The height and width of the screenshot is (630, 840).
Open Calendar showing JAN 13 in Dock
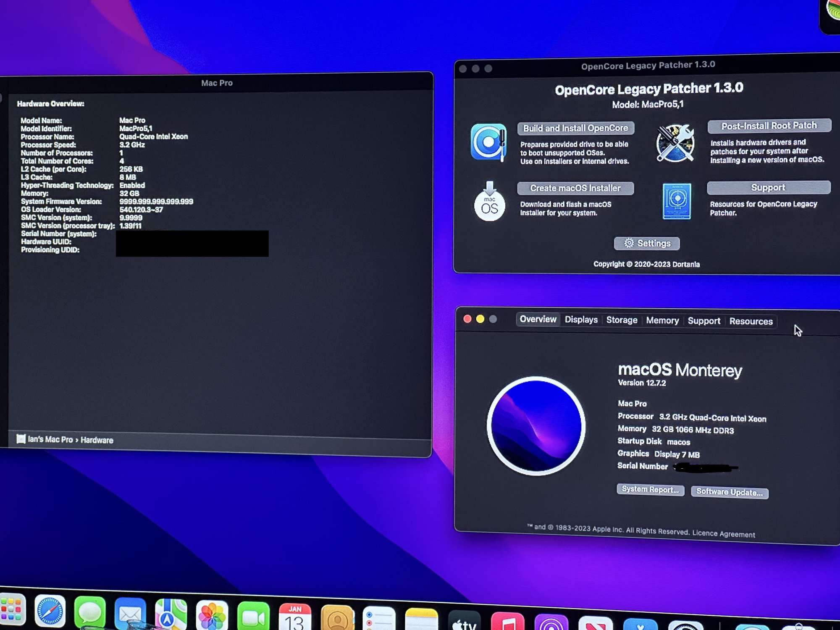coord(295,617)
